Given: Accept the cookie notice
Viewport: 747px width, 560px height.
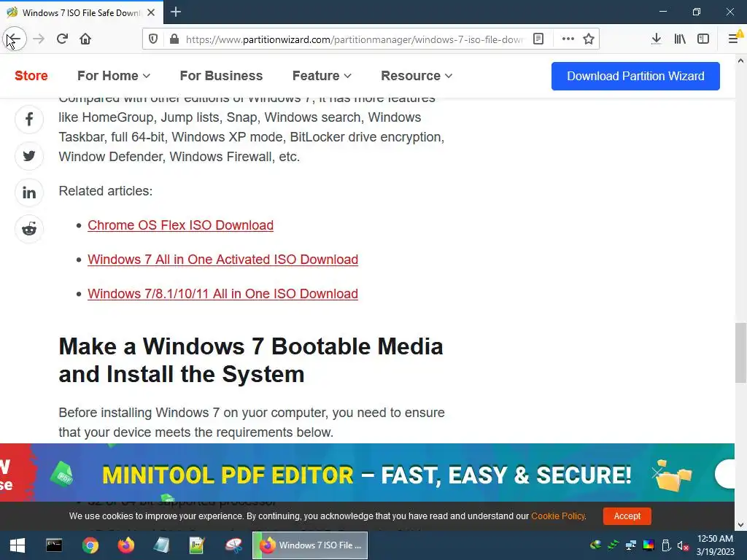Looking at the screenshot, I should pyautogui.click(x=627, y=516).
